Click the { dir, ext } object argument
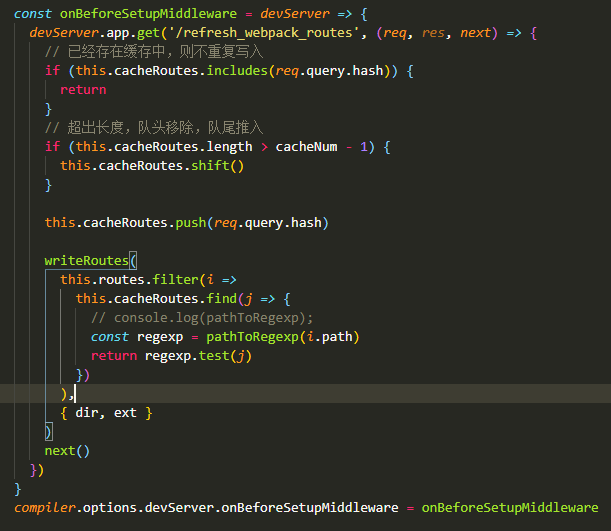 coord(106,413)
